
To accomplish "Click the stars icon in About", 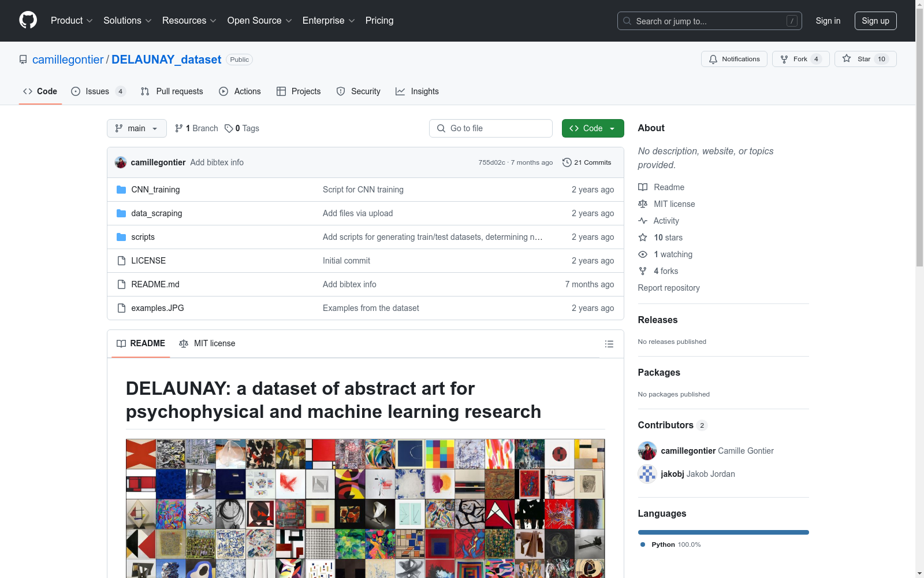I will [643, 238].
